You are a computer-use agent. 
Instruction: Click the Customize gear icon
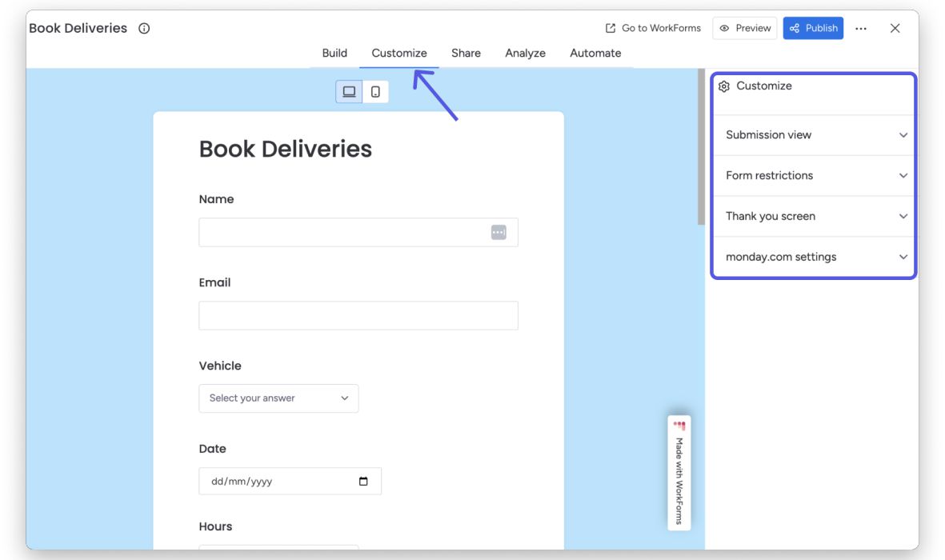[724, 86]
